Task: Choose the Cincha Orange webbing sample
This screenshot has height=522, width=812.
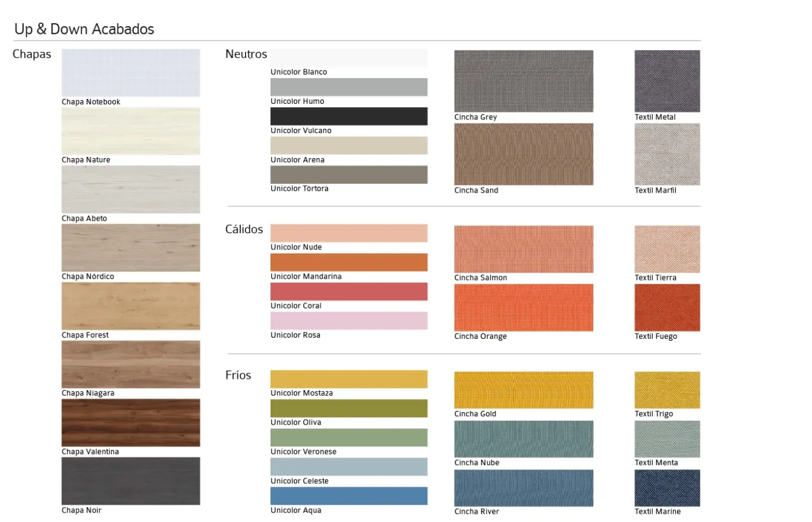Action: click(x=524, y=307)
